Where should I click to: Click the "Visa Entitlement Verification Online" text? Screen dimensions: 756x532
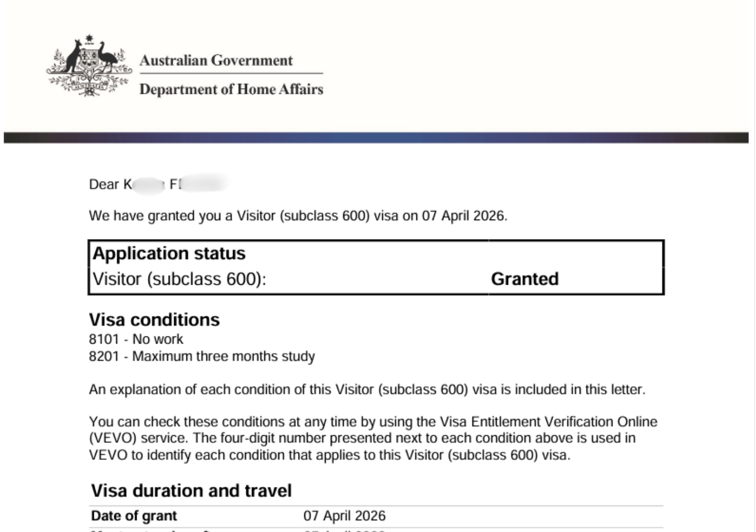(x=549, y=422)
